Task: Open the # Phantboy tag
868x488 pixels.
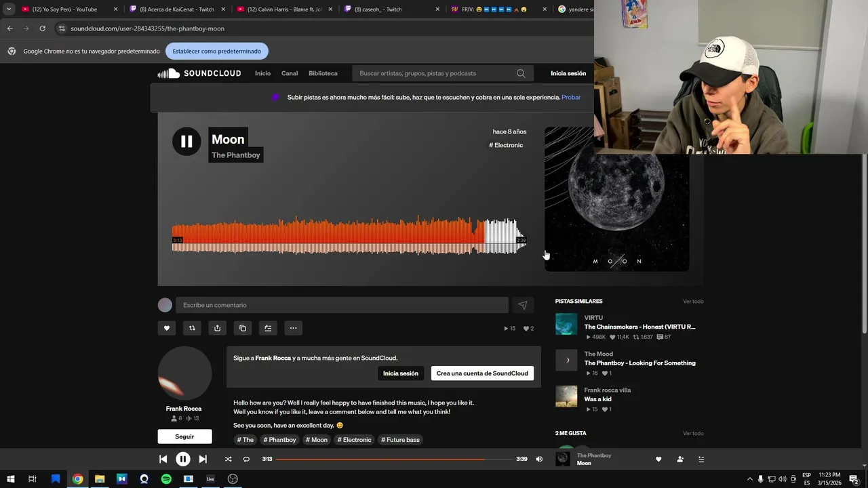Action: click(280, 440)
